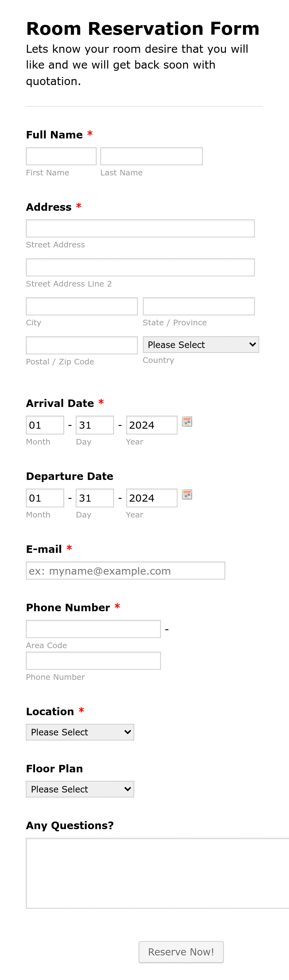
Task: Open the Country dropdown
Action: click(x=201, y=344)
